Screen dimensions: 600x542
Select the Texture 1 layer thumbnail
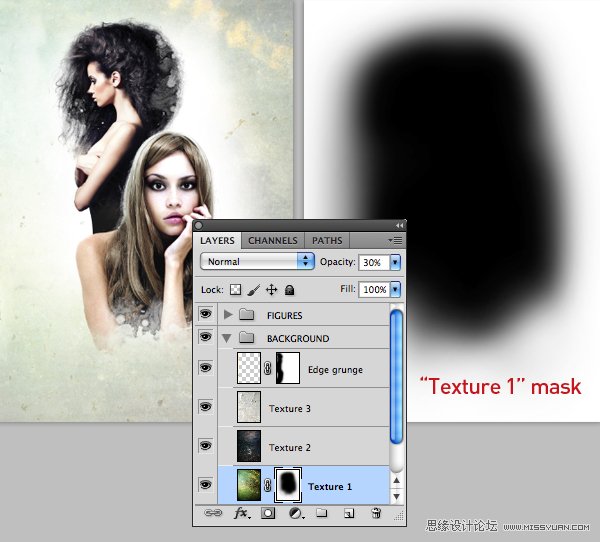click(249, 485)
